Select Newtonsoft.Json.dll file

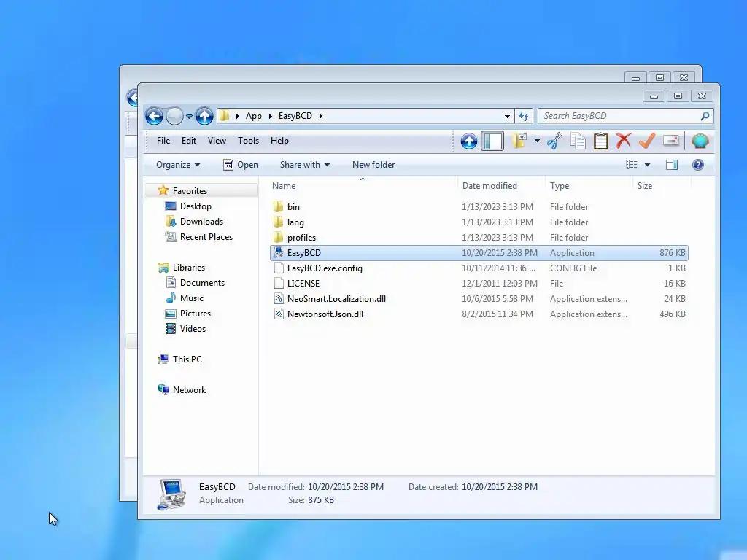(x=479, y=314)
